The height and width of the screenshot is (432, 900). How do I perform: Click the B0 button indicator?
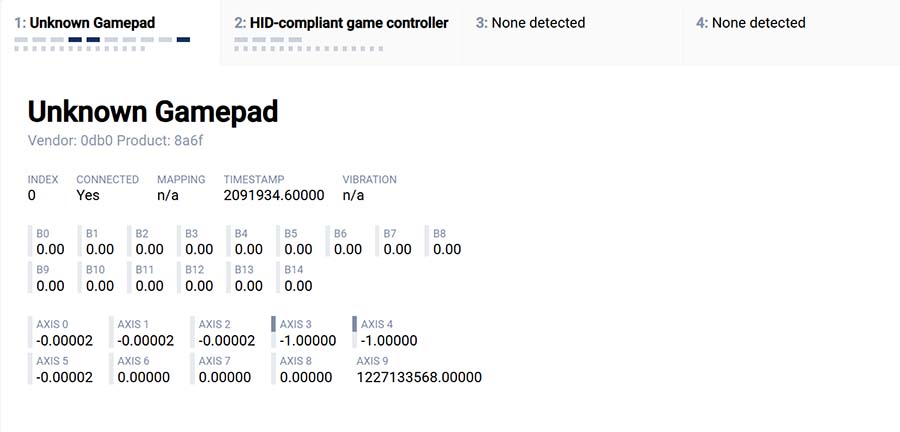tap(50, 242)
